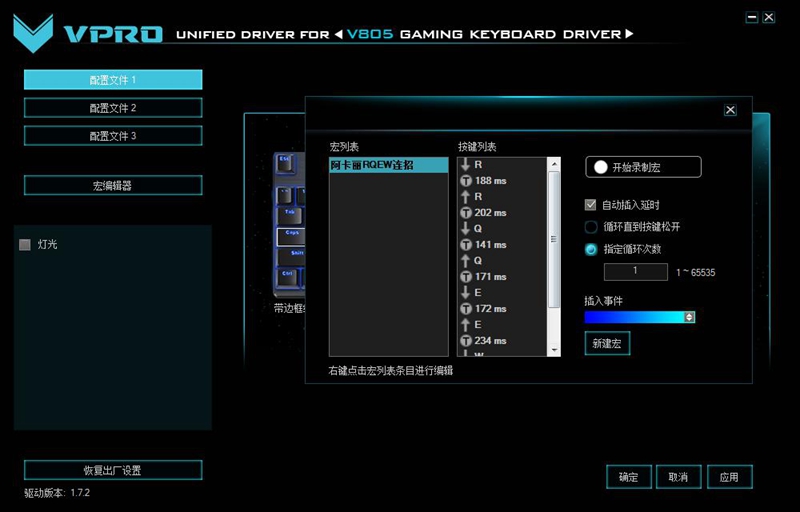The width and height of the screenshot is (800, 512).
Task: Click the timer icon for 234 ms
Action: tap(466, 341)
